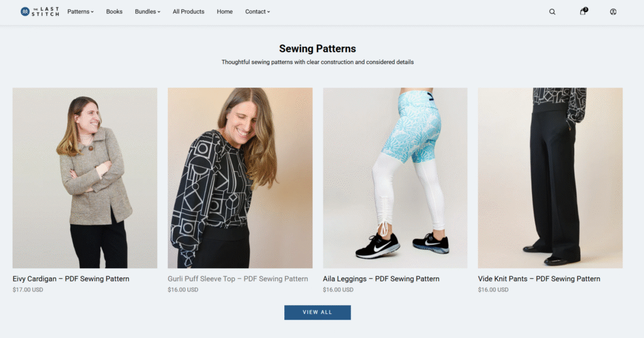Screen dimensions: 644x338
Task: Click The Last Stitch logo
Action: pos(40,11)
